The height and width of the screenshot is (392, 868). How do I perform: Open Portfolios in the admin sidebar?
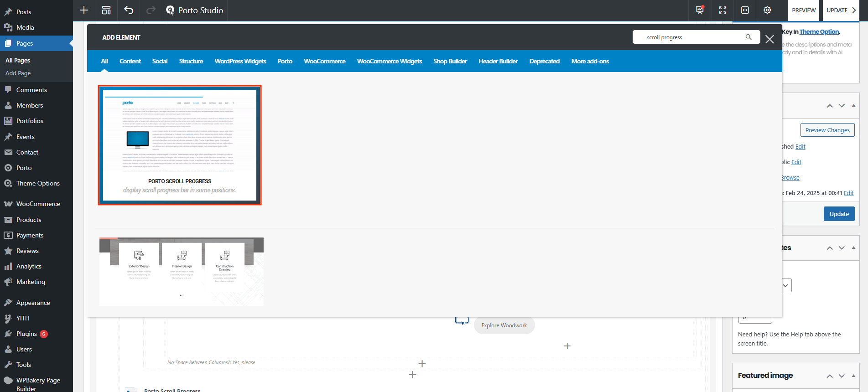30,121
